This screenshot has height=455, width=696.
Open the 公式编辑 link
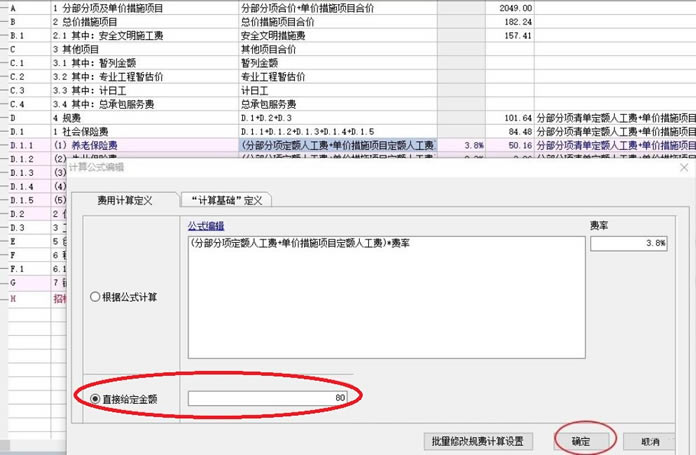(206, 226)
